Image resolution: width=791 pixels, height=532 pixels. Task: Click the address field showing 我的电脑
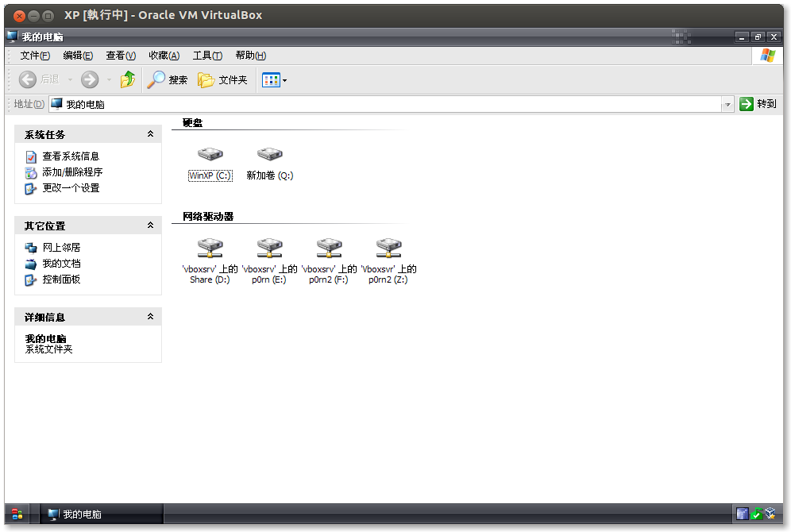(x=387, y=104)
